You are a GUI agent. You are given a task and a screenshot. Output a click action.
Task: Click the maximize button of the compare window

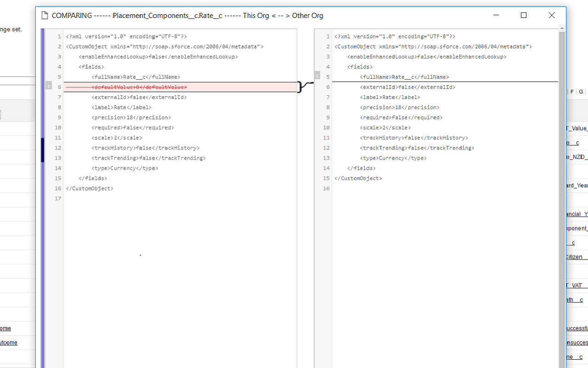click(524, 15)
